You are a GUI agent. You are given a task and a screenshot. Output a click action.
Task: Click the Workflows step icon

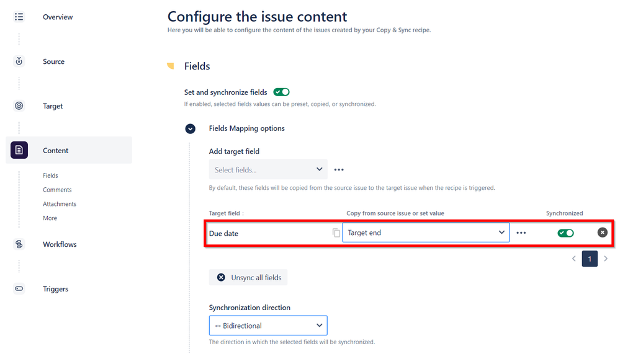19,244
